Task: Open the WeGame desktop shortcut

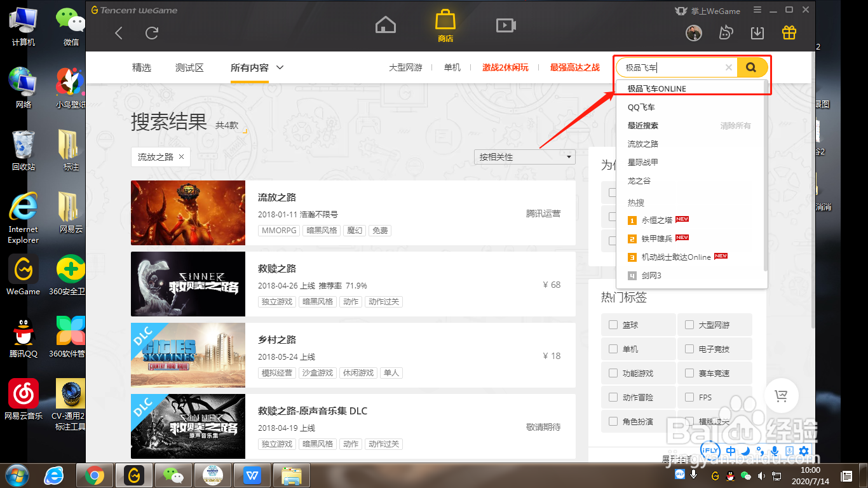Action: point(24,275)
